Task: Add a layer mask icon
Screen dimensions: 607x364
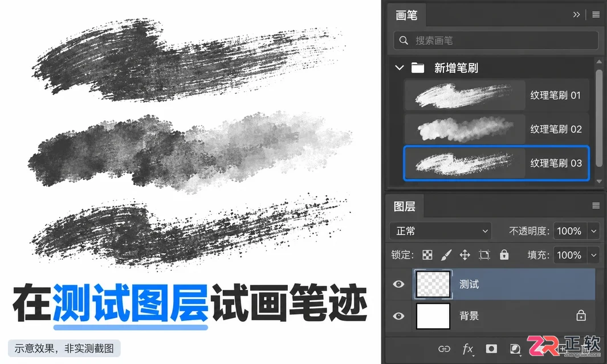Action: pos(491,349)
